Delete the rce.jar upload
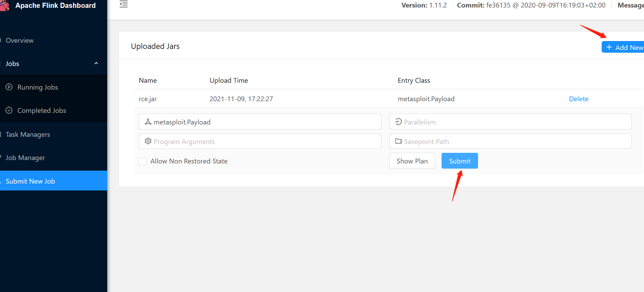Image resolution: width=644 pixels, height=292 pixels. [x=578, y=99]
